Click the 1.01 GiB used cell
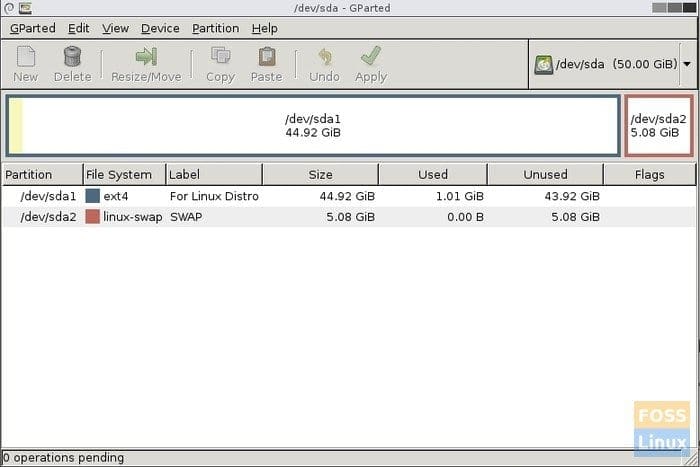 (x=459, y=196)
